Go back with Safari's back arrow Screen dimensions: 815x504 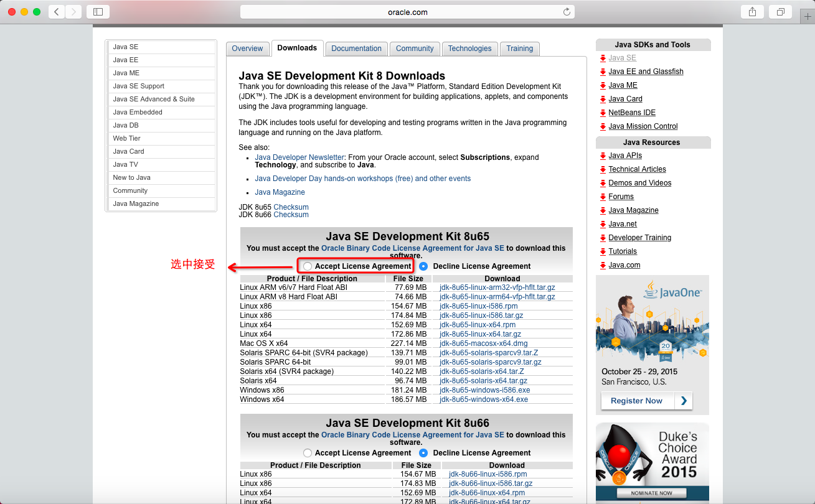click(x=57, y=12)
